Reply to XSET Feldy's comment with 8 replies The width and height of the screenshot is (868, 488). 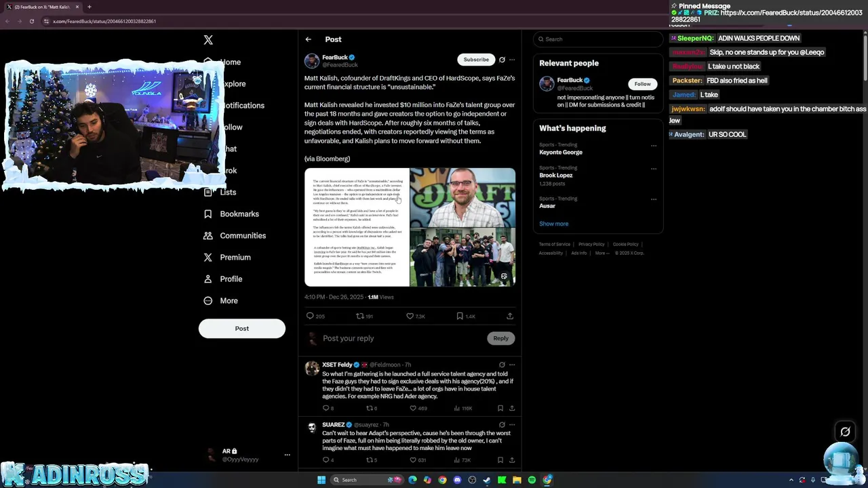(x=325, y=408)
